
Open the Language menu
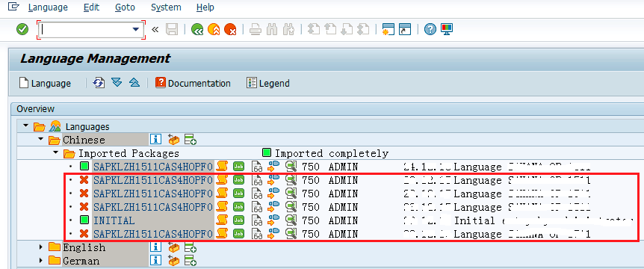(48, 7)
